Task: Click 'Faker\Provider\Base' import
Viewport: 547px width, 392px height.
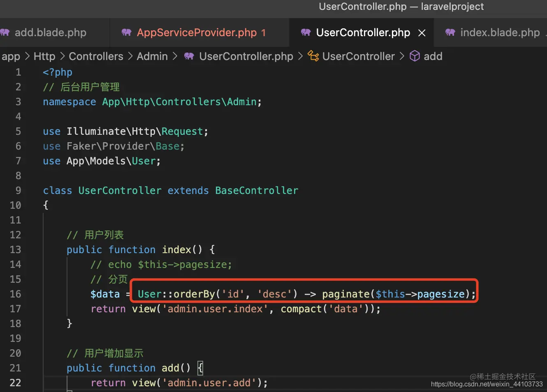Action: tap(123, 146)
